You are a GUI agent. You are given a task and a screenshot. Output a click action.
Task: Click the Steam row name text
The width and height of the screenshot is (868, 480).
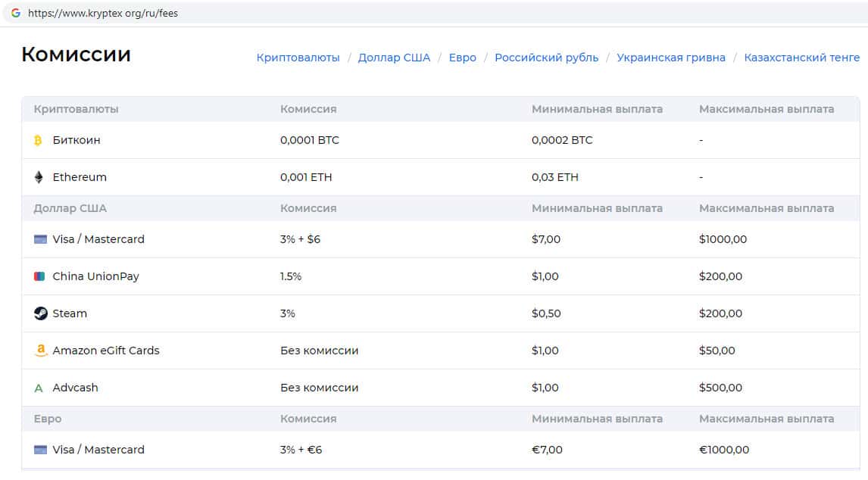tap(70, 313)
